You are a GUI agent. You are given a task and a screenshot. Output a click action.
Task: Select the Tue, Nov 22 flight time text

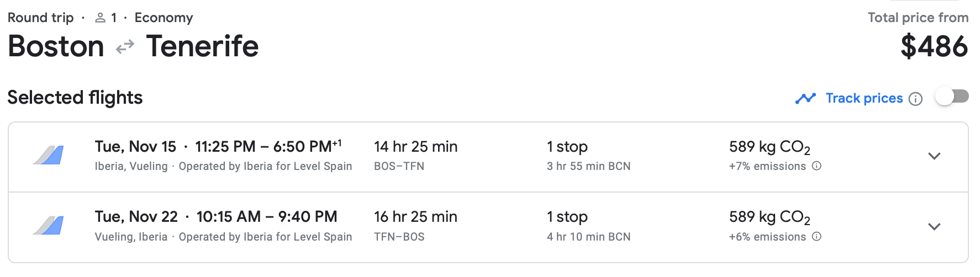tap(216, 217)
